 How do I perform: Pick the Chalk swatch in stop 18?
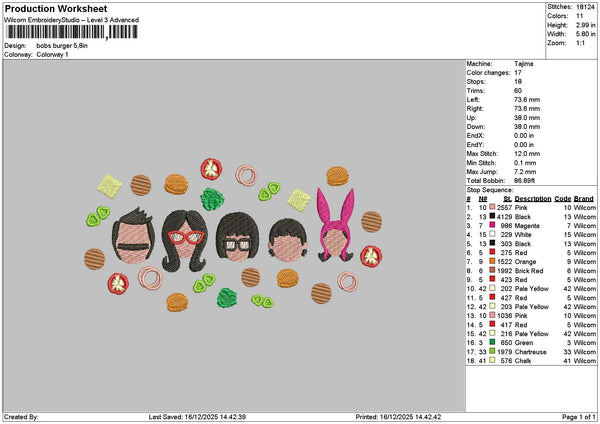point(492,360)
